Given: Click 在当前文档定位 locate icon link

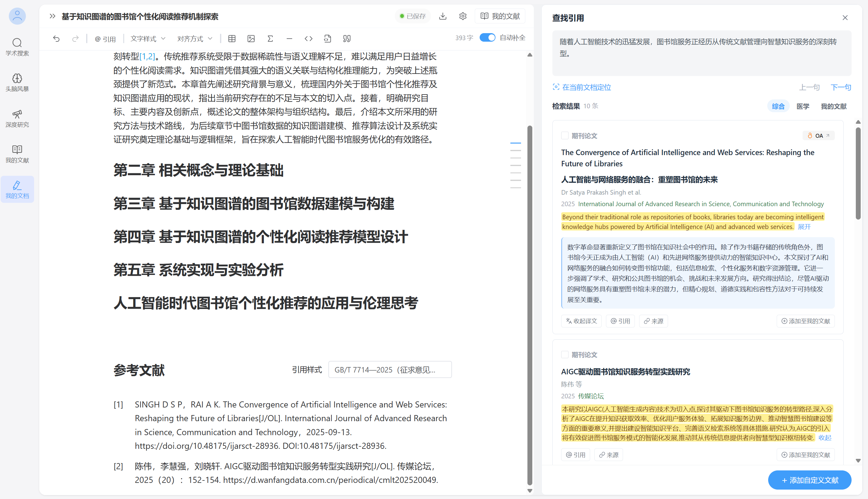Looking at the screenshot, I should coord(582,87).
